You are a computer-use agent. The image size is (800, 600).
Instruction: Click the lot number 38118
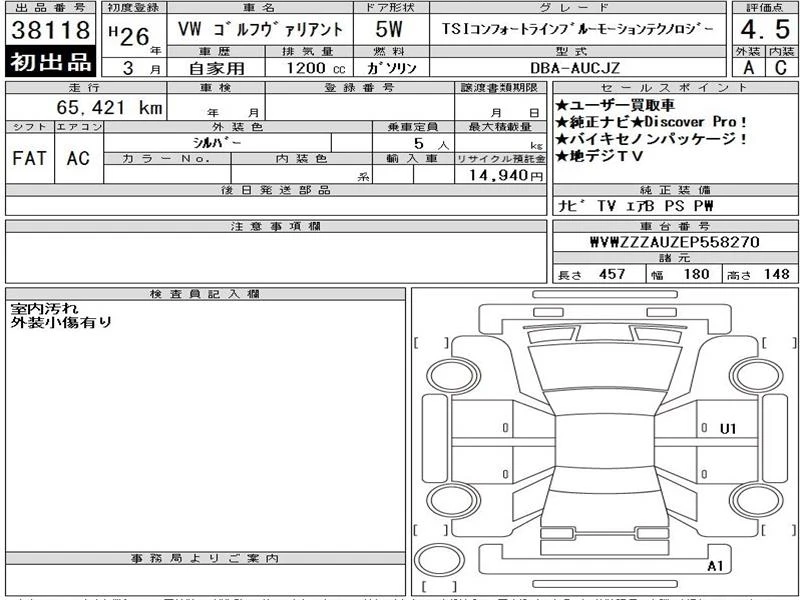point(51,31)
